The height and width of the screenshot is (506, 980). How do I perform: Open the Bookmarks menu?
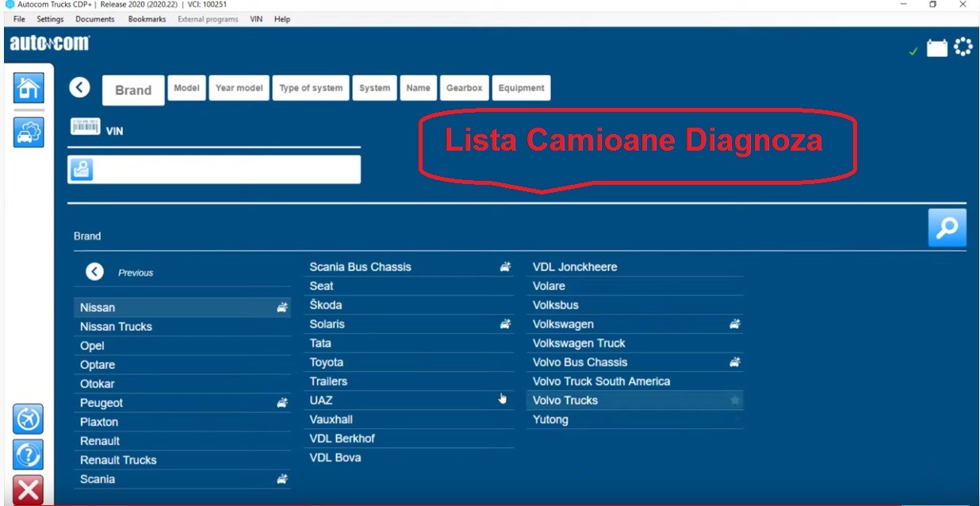[x=147, y=19]
